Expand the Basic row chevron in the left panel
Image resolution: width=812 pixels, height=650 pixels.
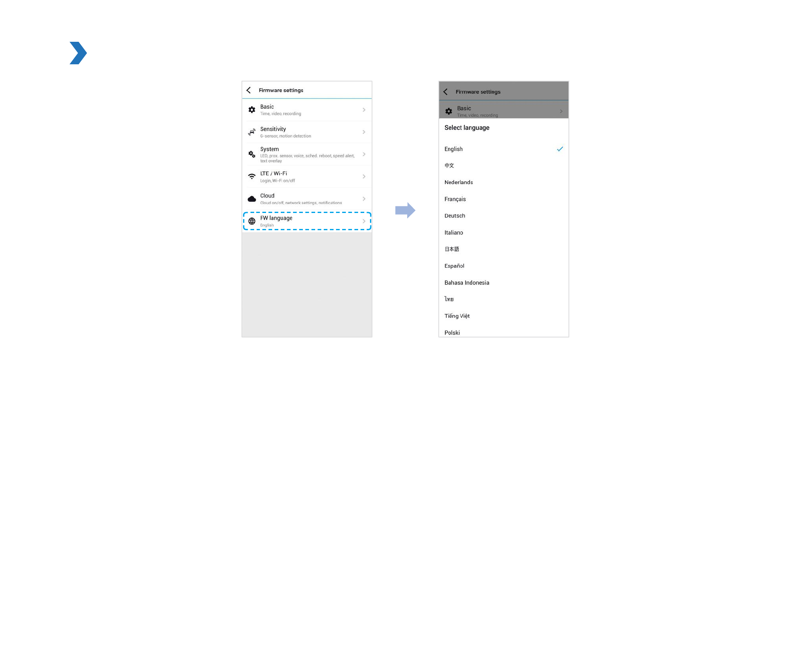364,110
